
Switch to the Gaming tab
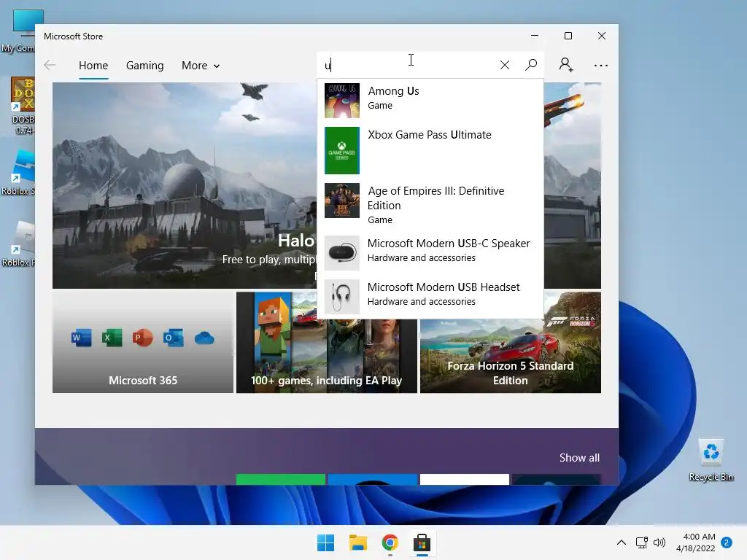click(145, 65)
